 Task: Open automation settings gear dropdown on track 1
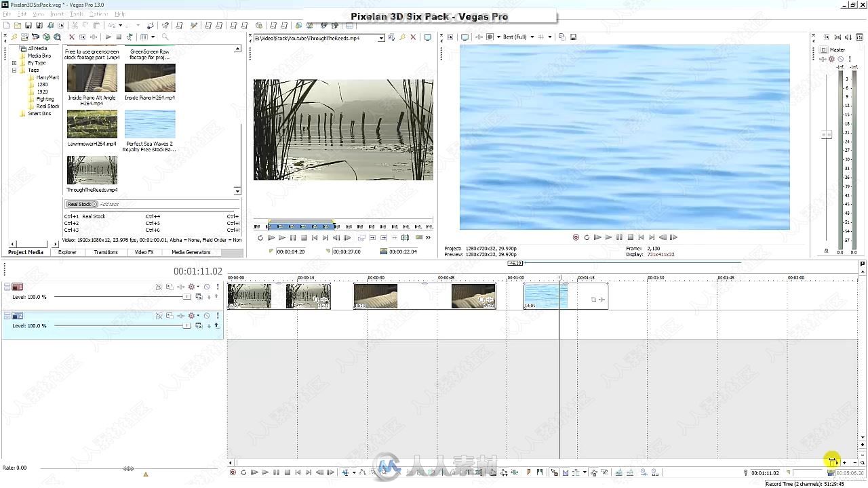(198, 287)
